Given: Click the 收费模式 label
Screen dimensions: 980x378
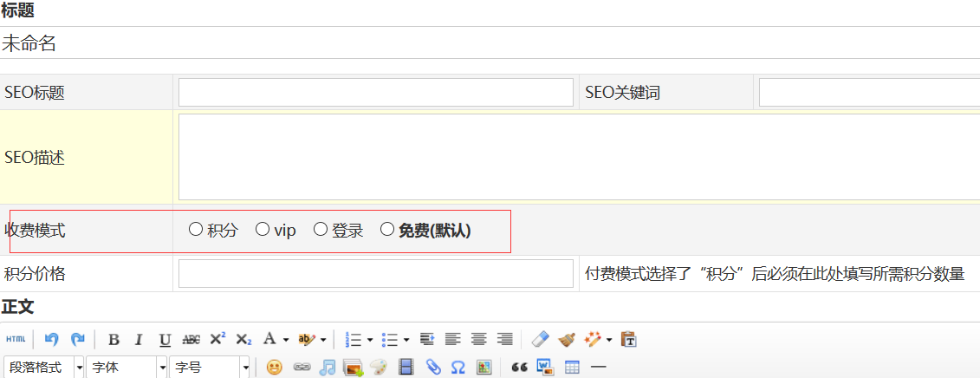Looking at the screenshot, I should [35, 231].
